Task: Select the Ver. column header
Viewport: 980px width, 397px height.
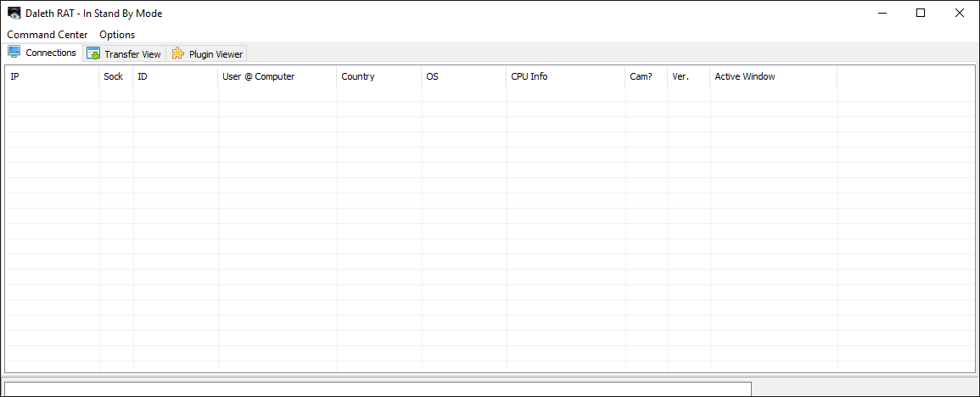Action: pyautogui.click(x=689, y=76)
